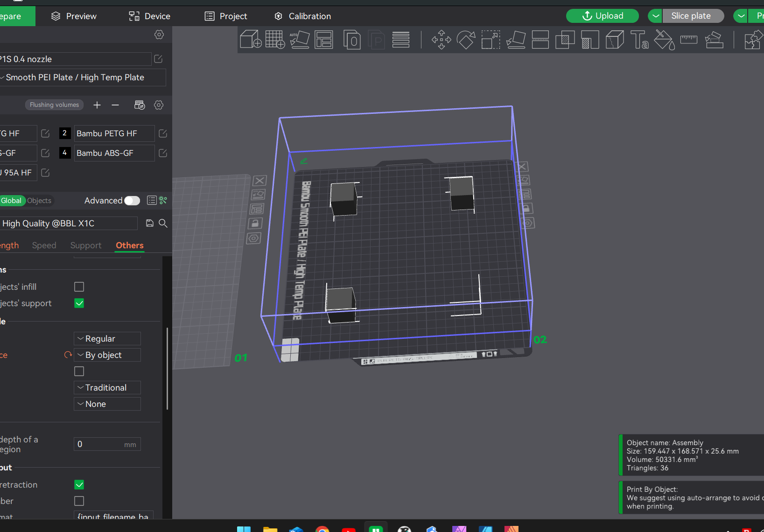Click the Slice plate button
Image resolution: width=764 pixels, height=532 pixels.
(x=691, y=16)
